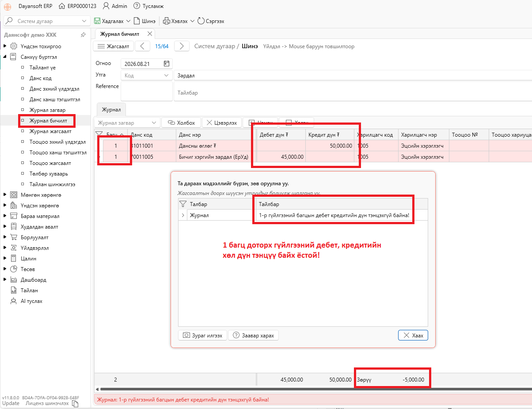The width and height of the screenshot is (532, 409).
Task: Open the Журнал загвар template dropdown
Action: coord(154,123)
